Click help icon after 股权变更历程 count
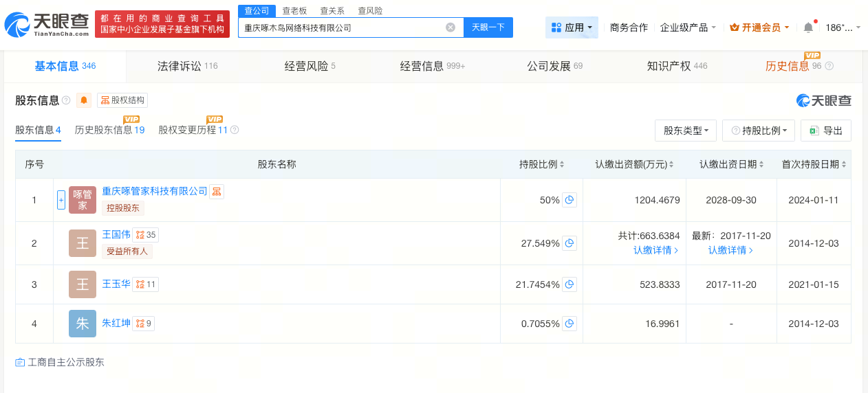This screenshot has width=868, height=393. (x=235, y=130)
